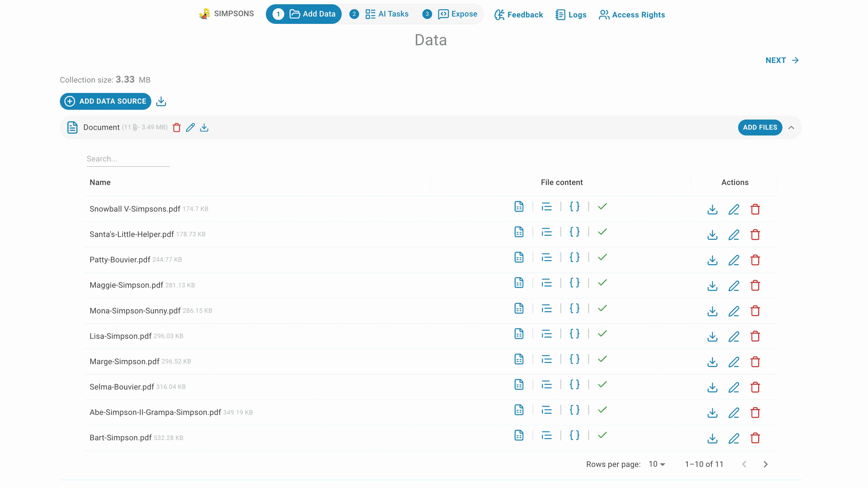Click NEXT to proceed

point(782,60)
